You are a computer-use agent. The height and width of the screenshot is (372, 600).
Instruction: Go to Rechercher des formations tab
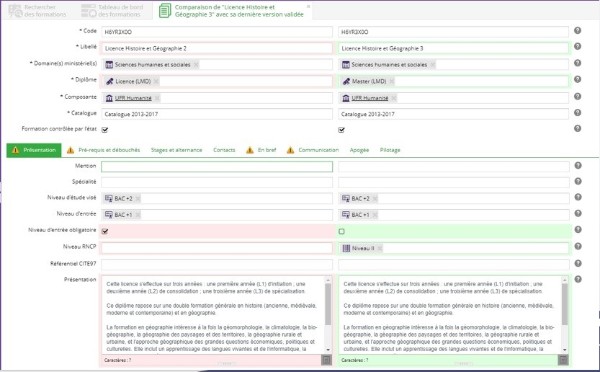(x=38, y=11)
